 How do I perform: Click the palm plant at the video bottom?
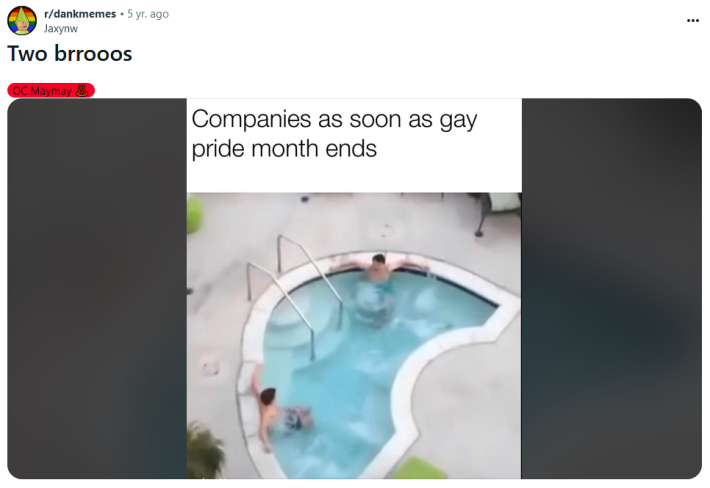click(x=205, y=450)
